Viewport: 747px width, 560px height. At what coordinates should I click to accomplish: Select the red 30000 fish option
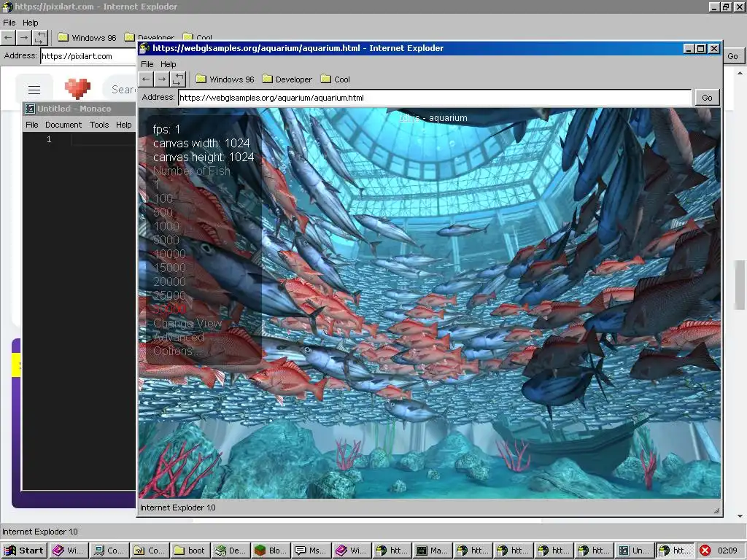pyautogui.click(x=169, y=309)
